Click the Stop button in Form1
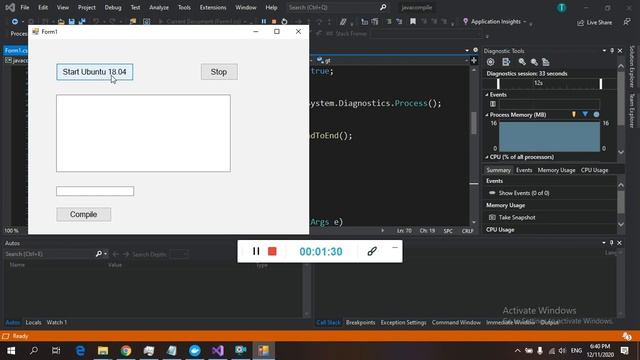Viewport: 640px width, 360px height. point(219,72)
